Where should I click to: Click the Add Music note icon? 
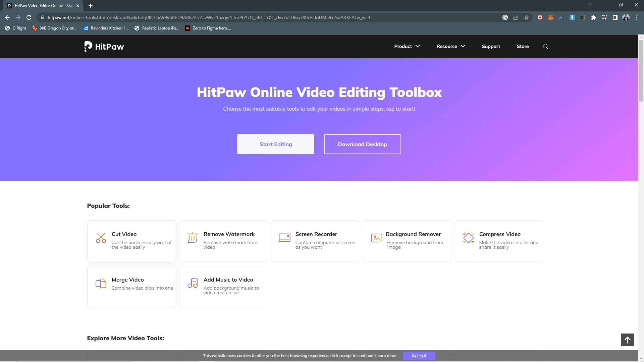(193, 283)
